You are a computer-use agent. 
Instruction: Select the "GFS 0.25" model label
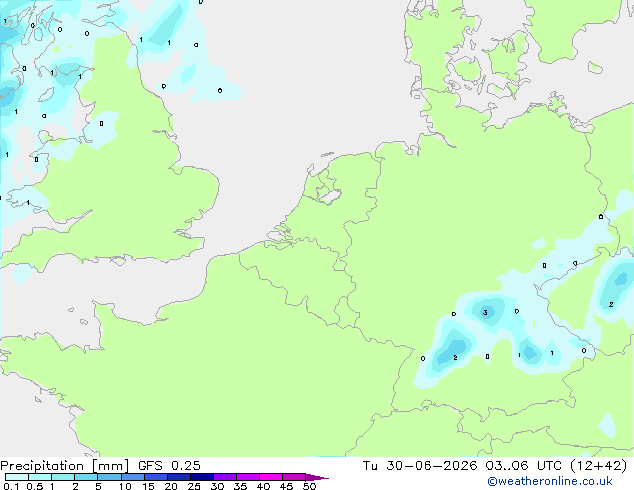169,466
